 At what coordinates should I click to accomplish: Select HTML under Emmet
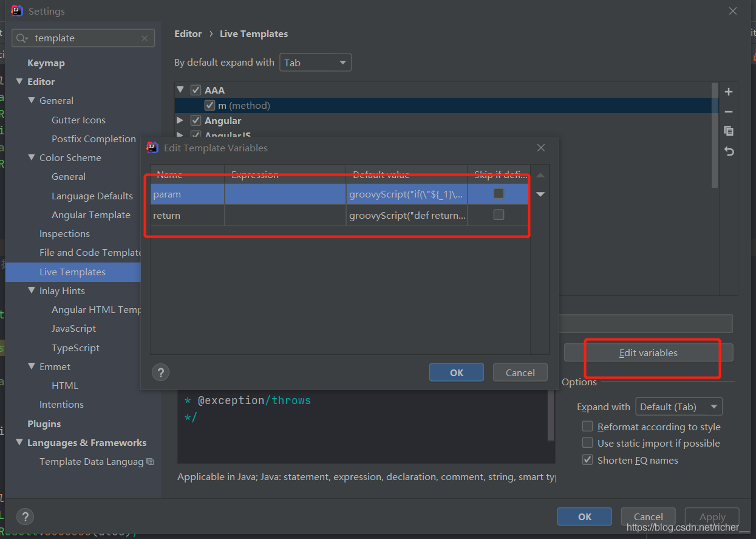point(65,386)
